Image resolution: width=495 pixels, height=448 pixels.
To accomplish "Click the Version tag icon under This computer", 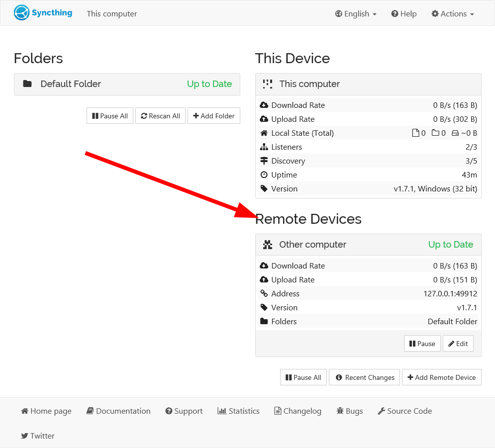I will click(x=264, y=188).
